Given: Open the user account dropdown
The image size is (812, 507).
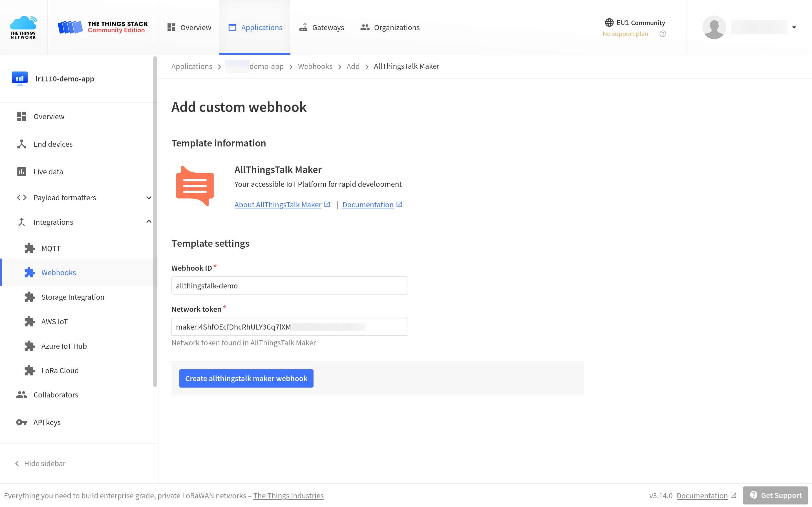Looking at the screenshot, I should [x=793, y=27].
